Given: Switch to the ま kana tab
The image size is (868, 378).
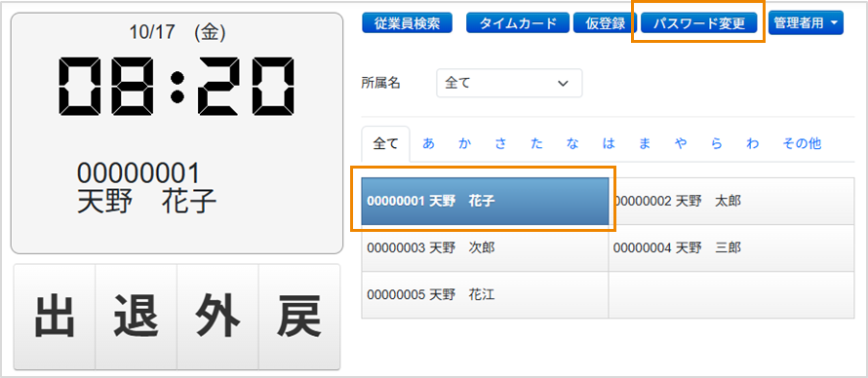Looking at the screenshot, I should 645,143.
